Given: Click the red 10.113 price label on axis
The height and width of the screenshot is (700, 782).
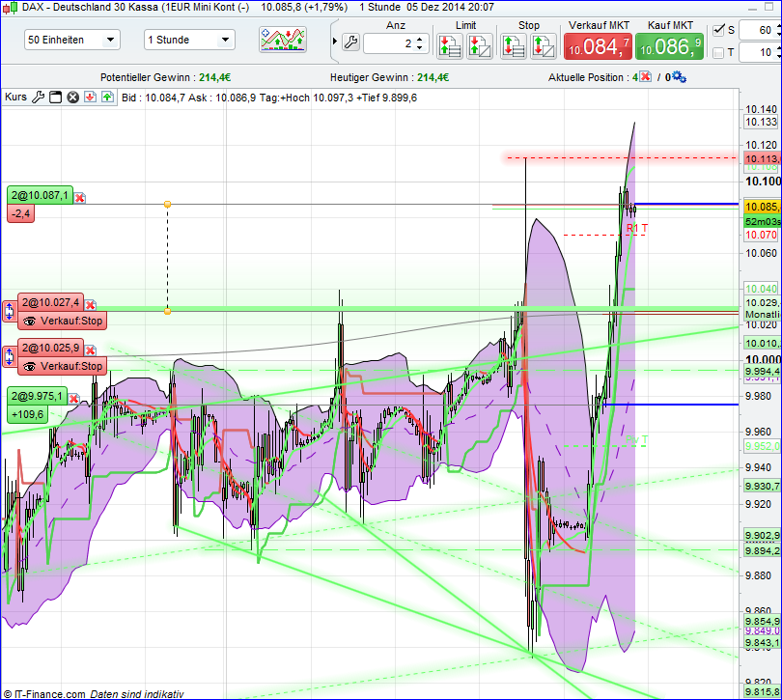Looking at the screenshot, I should 762,158.
